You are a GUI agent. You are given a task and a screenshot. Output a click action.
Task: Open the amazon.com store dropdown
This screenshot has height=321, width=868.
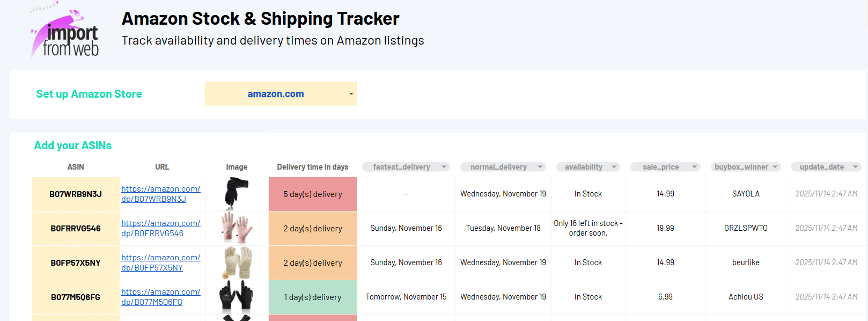click(x=351, y=94)
